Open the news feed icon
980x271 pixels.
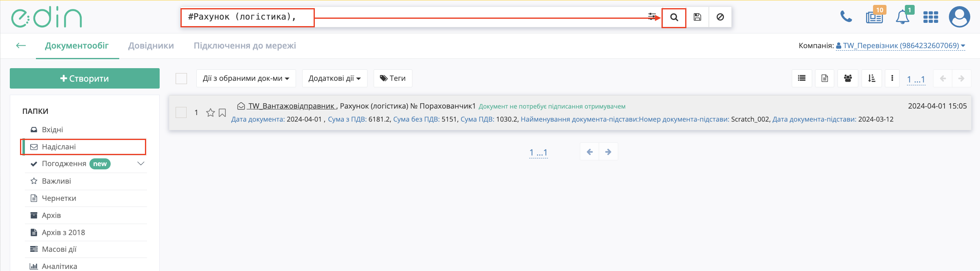874,18
